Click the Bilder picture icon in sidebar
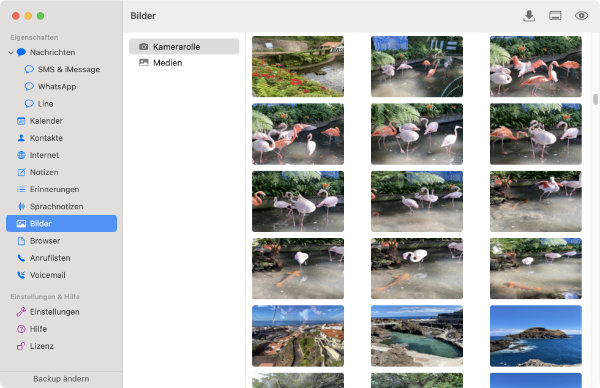Image resolution: width=600 pixels, height=388 pixels. [x=21, y=224]
